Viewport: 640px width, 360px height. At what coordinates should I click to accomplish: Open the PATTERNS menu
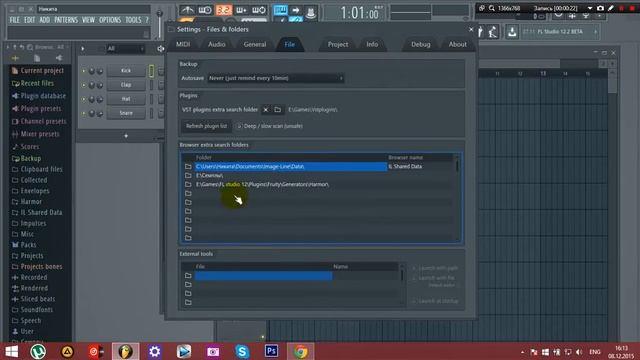[x=66, y=20]
